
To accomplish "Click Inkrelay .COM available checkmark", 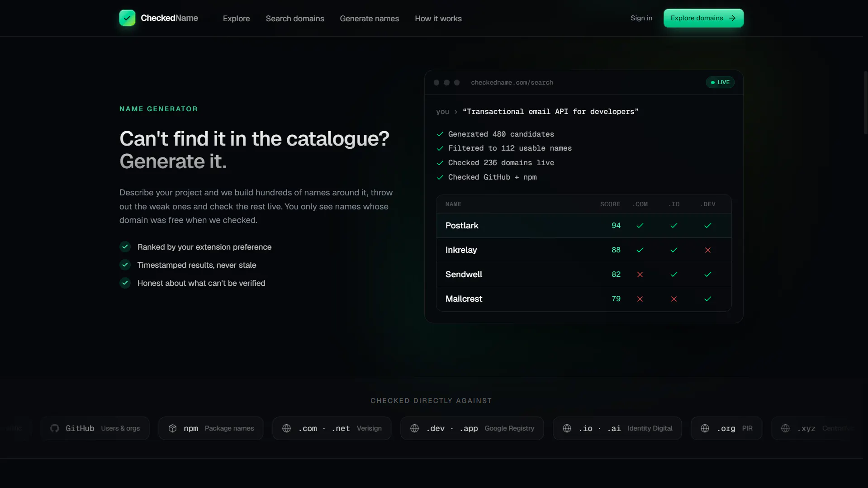I will tap(640, 250).
